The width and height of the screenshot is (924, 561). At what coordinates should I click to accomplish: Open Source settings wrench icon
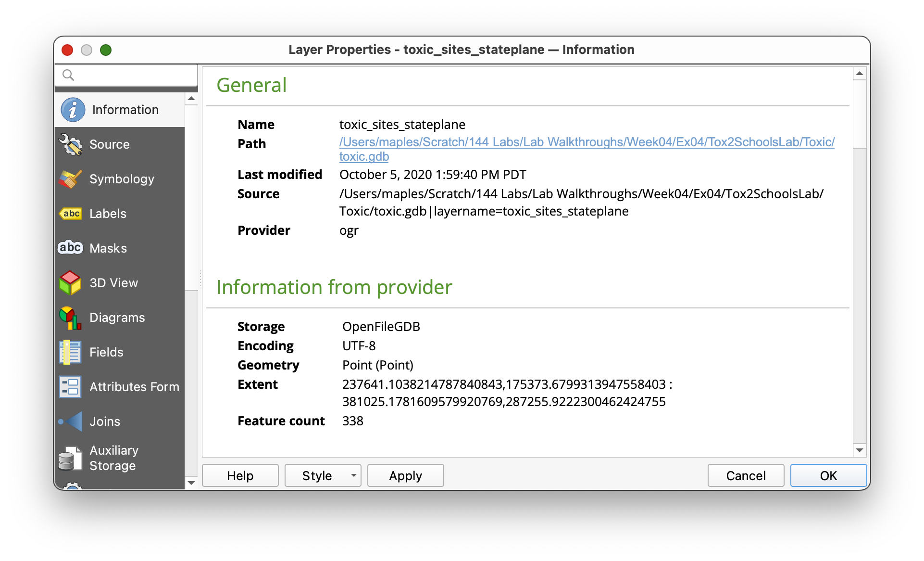[x=71, y=144]
